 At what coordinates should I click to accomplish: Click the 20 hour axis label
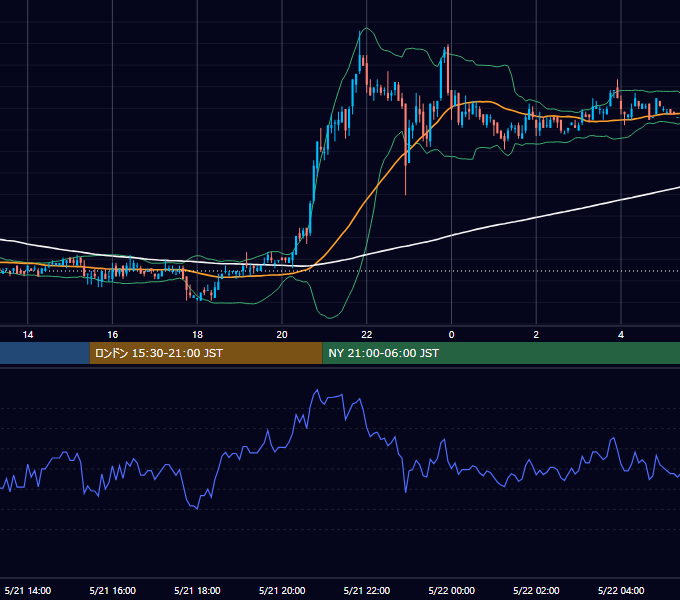coord(282,335)
